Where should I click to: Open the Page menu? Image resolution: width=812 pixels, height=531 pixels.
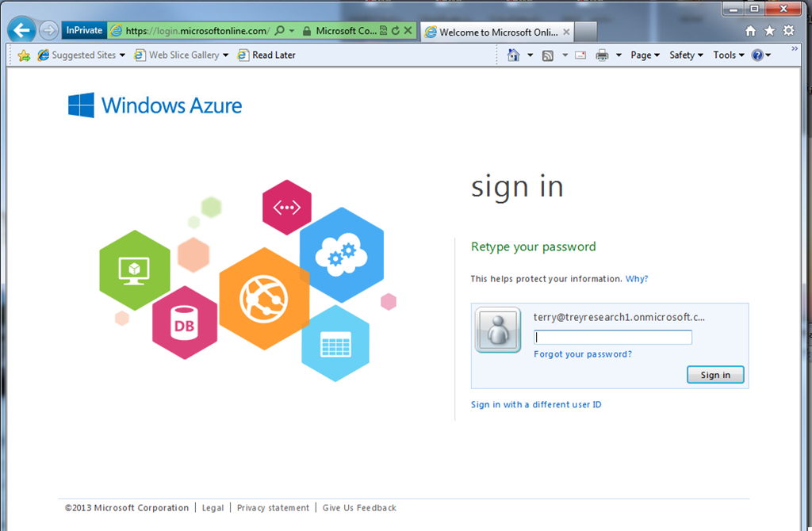(645, 55)
